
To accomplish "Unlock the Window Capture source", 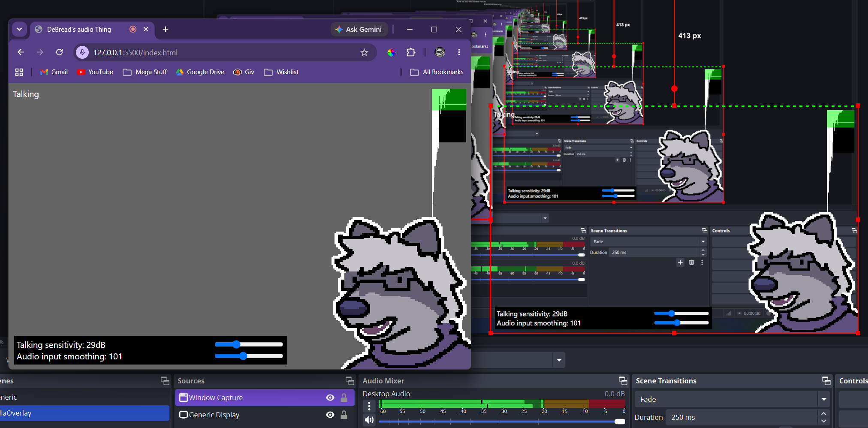I will (x=344, y=398).
